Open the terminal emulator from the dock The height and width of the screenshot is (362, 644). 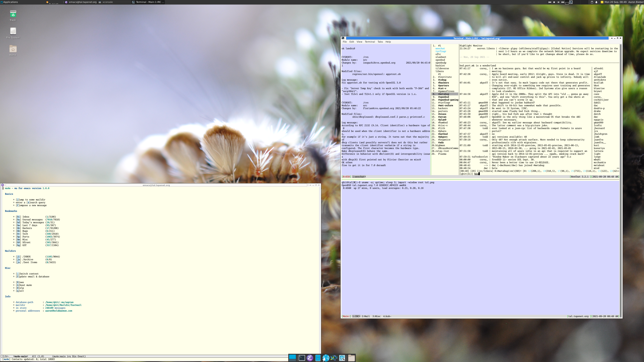302,358
